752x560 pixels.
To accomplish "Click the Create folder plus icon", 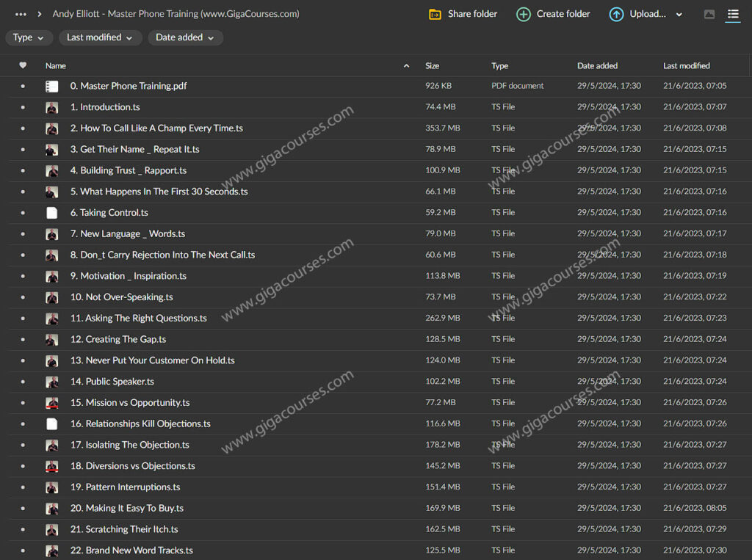I will coord(523,14).
